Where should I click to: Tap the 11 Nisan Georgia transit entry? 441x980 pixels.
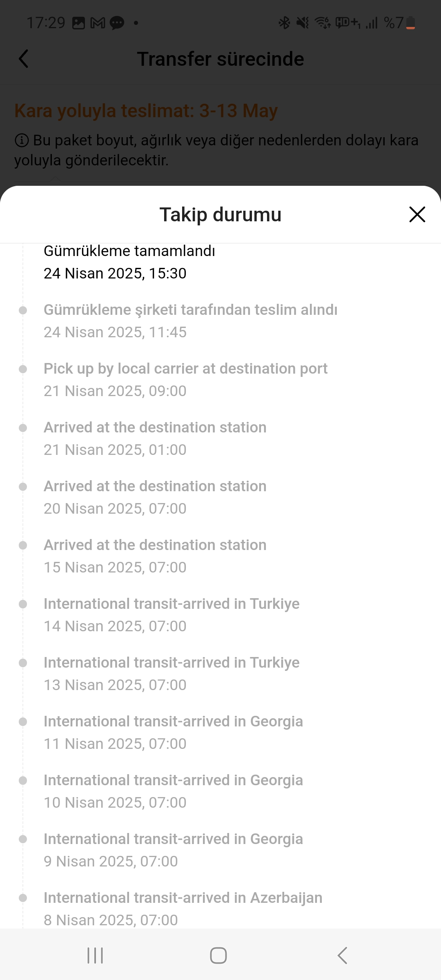point(173,732)
